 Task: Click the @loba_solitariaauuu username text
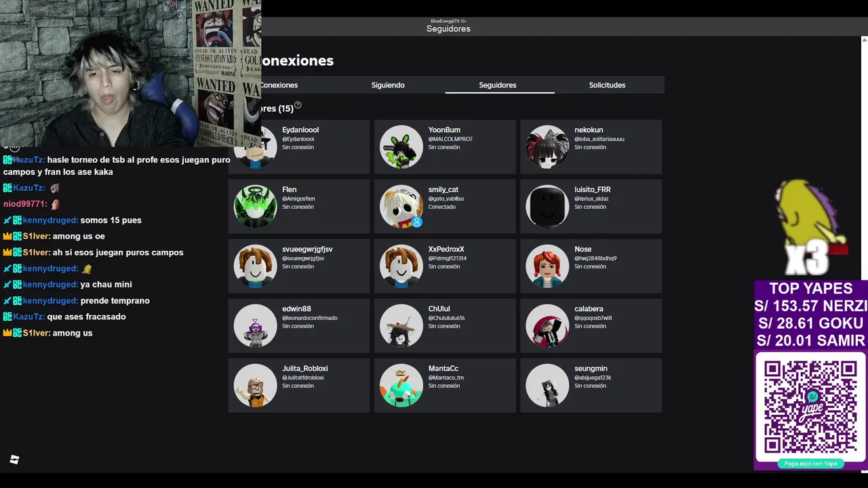pyautogui.click(x=599, y=139)
